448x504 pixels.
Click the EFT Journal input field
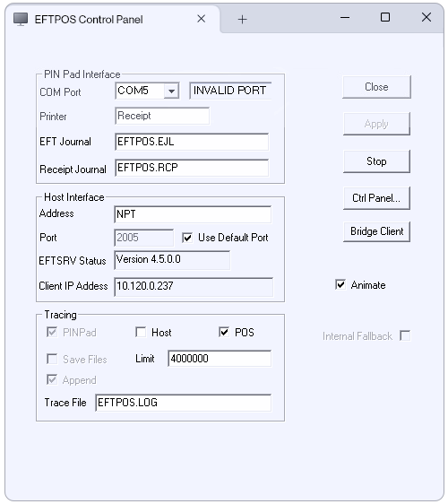pyautogui.click(x=192, y=142)
